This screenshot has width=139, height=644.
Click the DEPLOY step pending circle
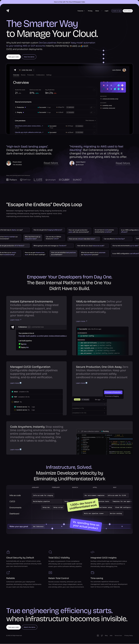click(12, 402)
